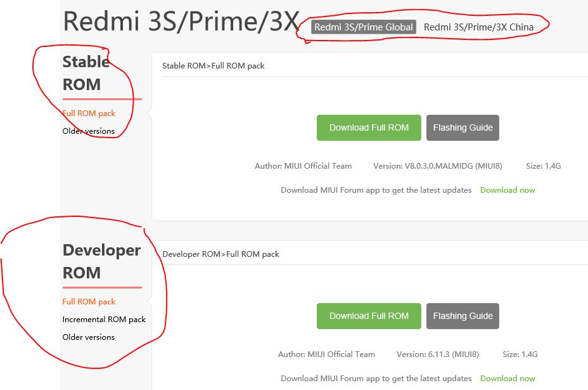Image resolution: width=588 pixels, height=390 pixels.
Task: Click MIUI Forum app text in Stable section
Action: pyautogui.click(x=376, y=190)
